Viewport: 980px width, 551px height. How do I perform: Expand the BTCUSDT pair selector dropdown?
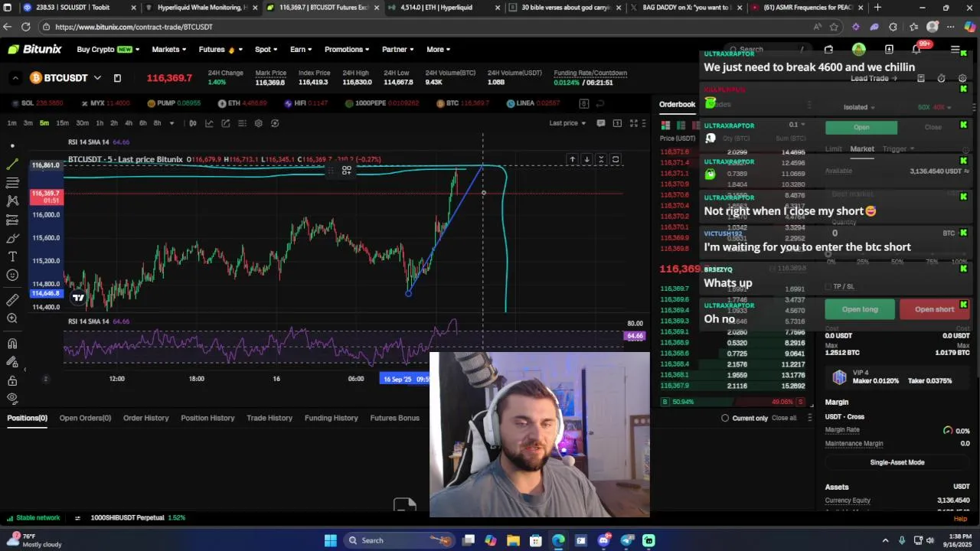tap(97, 78)
